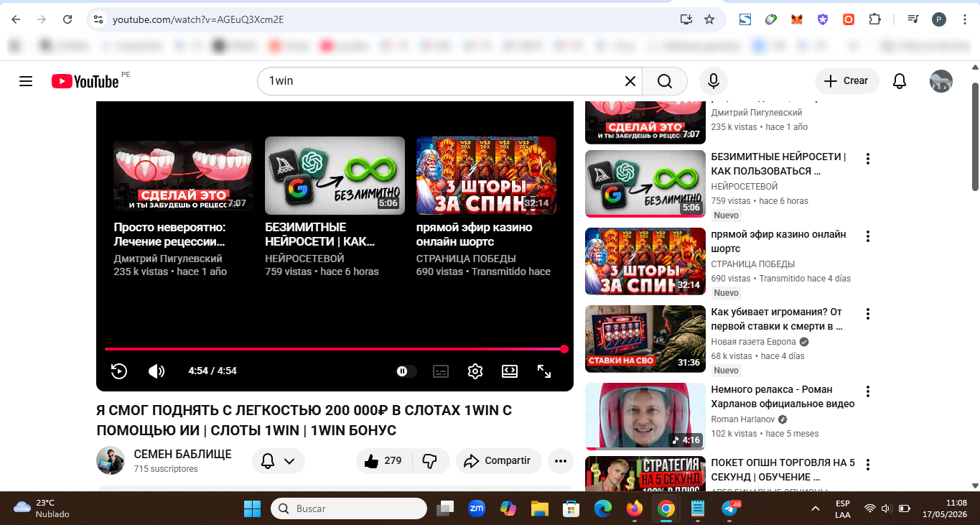Click the youtube.com address bar URL

(198, 19)
